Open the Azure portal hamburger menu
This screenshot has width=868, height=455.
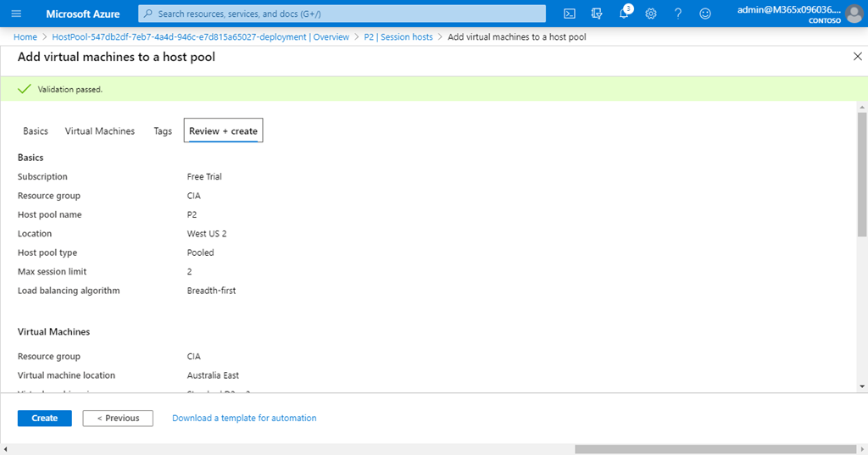(x=17, y=14)
